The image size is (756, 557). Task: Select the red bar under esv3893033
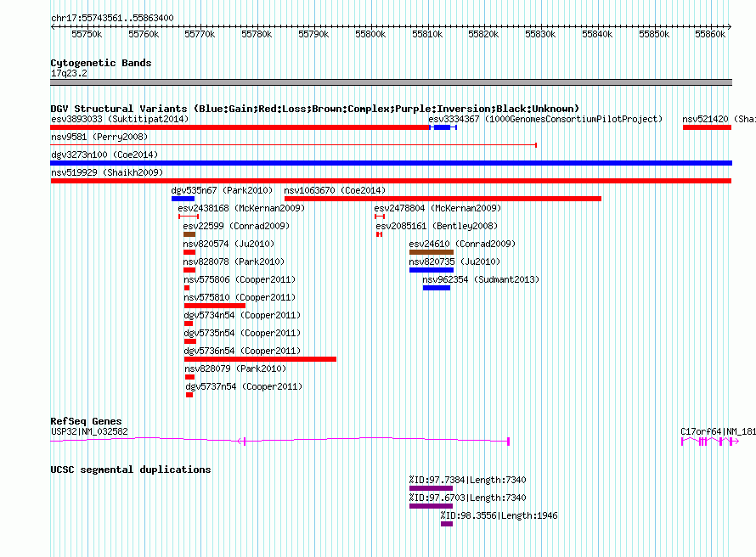240,127
